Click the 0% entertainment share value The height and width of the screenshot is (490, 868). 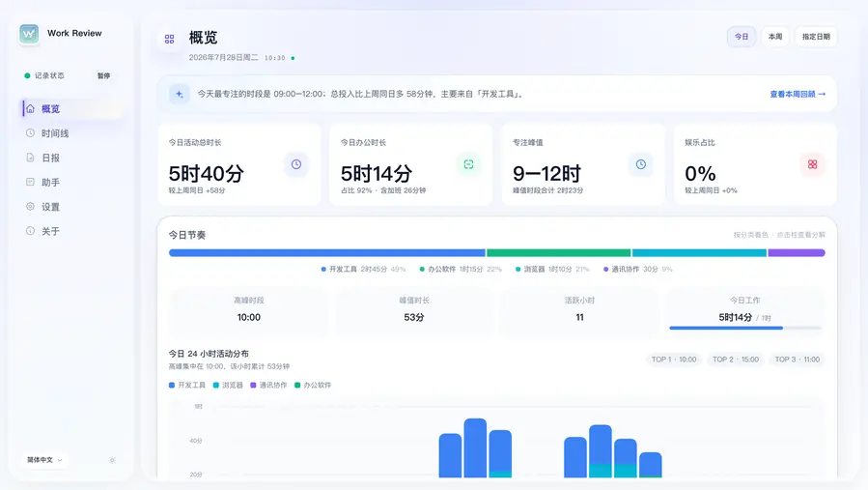click(700, 174)
